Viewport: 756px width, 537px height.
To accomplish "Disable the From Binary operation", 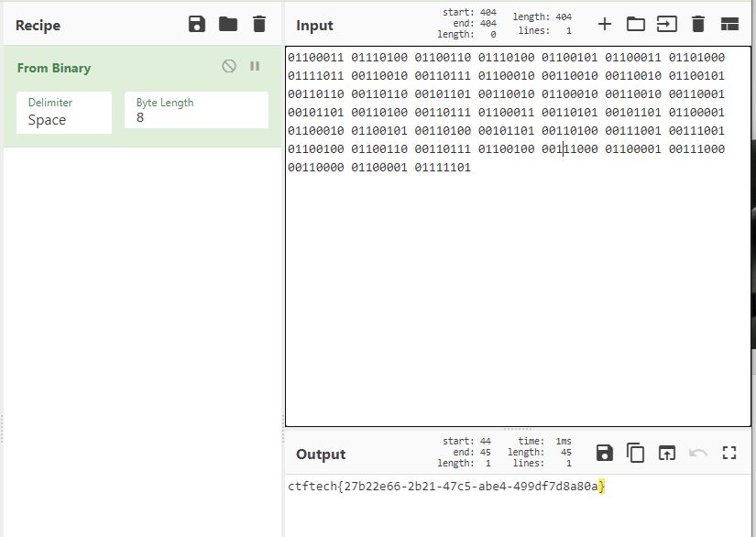I will click(x=229, y=66).
